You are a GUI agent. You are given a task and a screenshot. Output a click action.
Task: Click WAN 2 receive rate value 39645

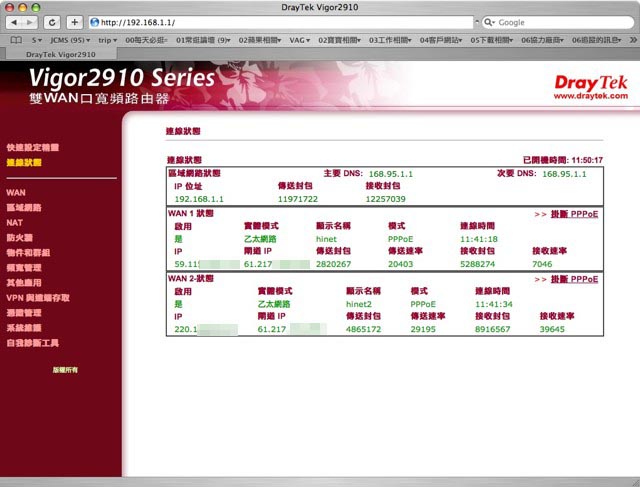[552, 329]
